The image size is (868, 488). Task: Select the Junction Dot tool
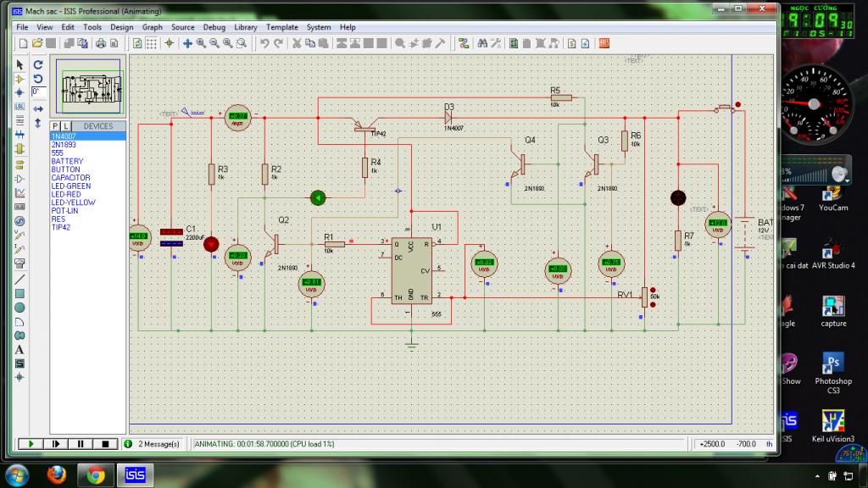[x=20, y=92]
